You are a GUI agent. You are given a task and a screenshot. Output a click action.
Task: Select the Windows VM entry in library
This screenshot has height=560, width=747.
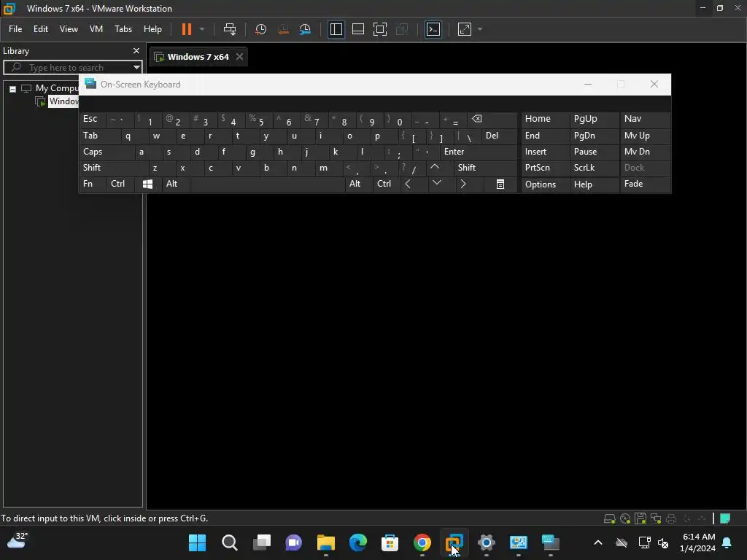(63, 101)
